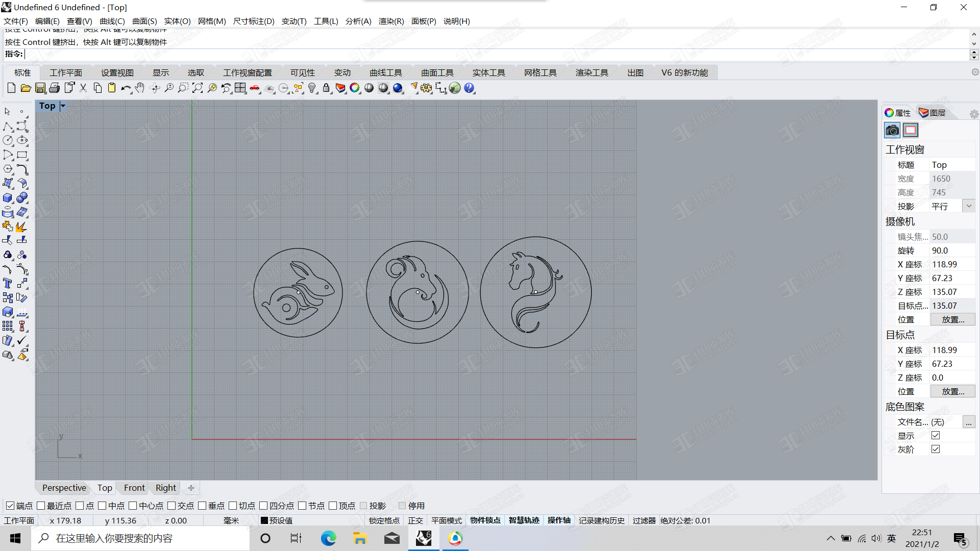Screen dimensions: 980x551
Task: Click camera 放置... button
Action: click(x=952, y=319)
